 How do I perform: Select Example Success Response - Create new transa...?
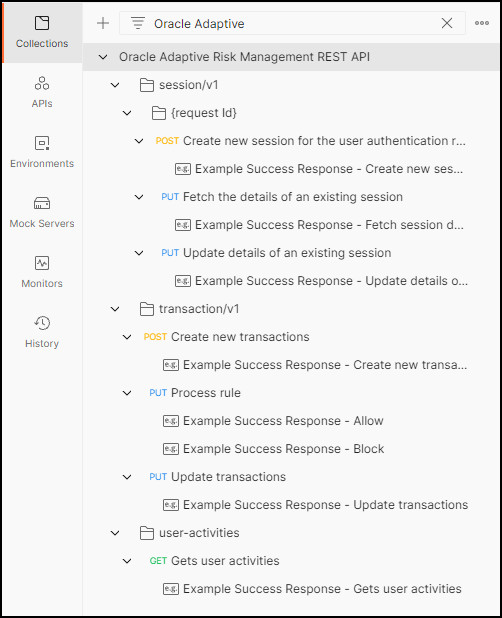click(325, 365)
